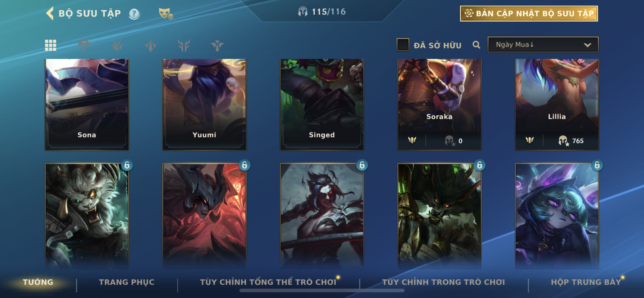The width and height of the screenshot is (644, 298).
Task: Open the Tùy Chỉnh Trong Trò Chơi tab
Action: pos(443,282)
